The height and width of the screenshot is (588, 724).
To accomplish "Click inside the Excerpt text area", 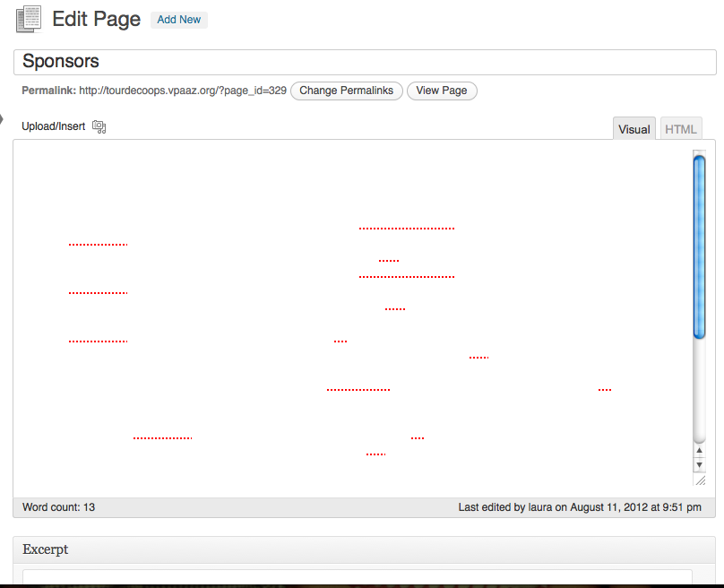I will tap(358, 576).
